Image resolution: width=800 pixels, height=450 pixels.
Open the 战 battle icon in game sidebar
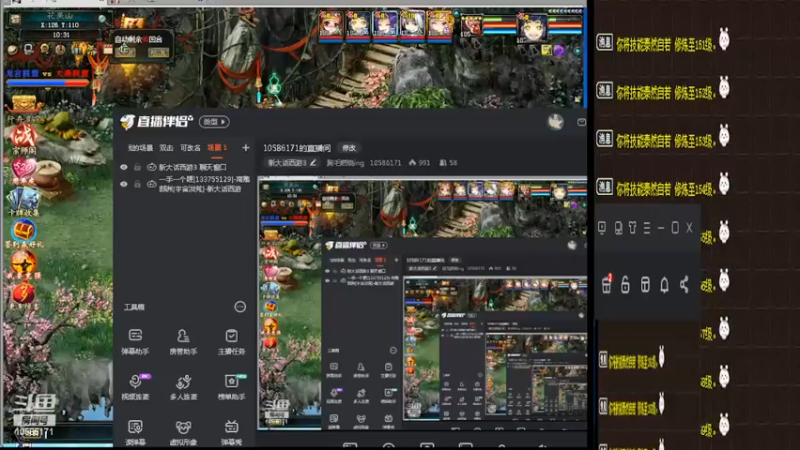[x=23, y=138]
